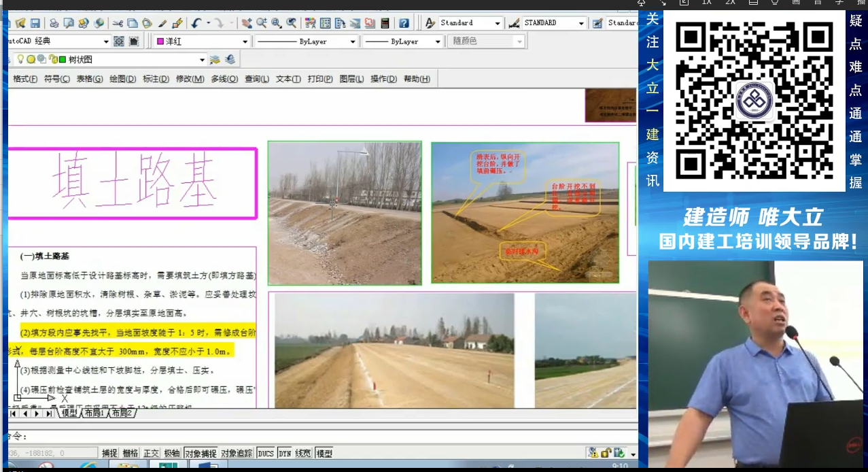The height and width of the screenshot is (472, 868).
Task: Click the blue Help question mark icon
Action: pyautogui.click(x=403, y=23)
